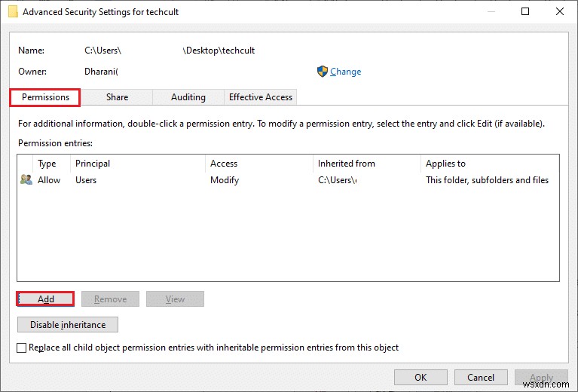Open the Auditing tab
Screen dimensions: 578x392
pyautogui.click(x=188, y=97)
